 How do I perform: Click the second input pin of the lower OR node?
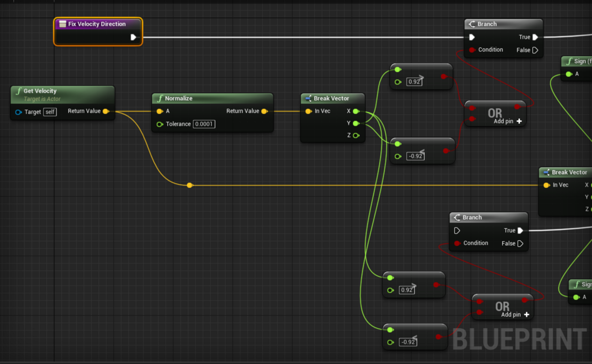point(480,312)
